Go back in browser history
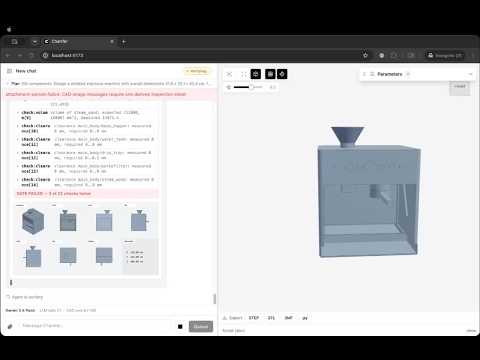Viewport: 480px width, 360px height. [x=8, y=55]
